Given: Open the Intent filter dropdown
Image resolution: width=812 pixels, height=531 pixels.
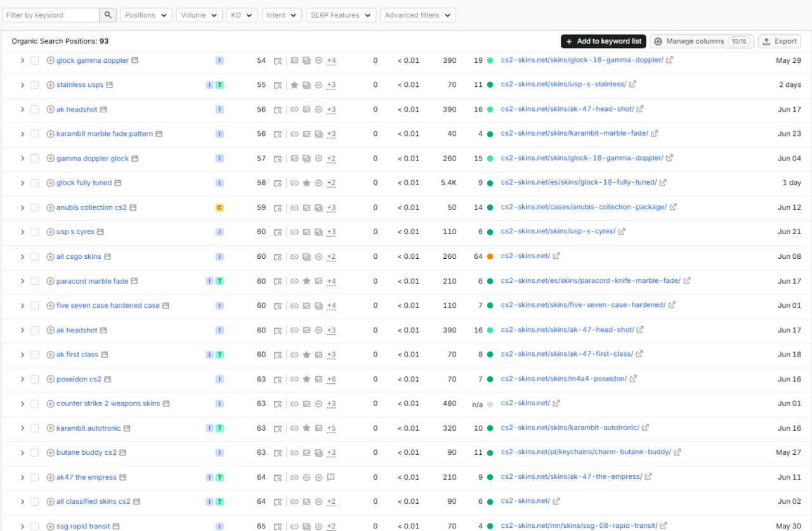Looking at the screenshot, I should point(282,15).
